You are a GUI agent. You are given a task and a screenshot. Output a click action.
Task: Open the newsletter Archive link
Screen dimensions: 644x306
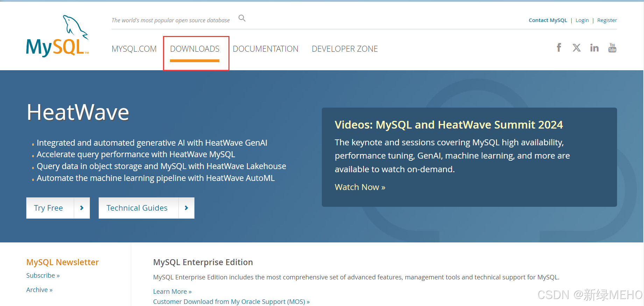(39, 290)
